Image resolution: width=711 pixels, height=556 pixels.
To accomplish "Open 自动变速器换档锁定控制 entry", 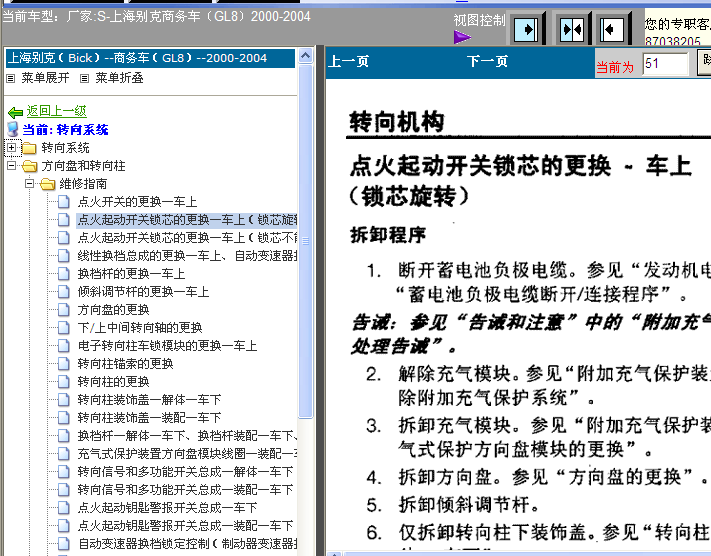I will pos(187,543).
